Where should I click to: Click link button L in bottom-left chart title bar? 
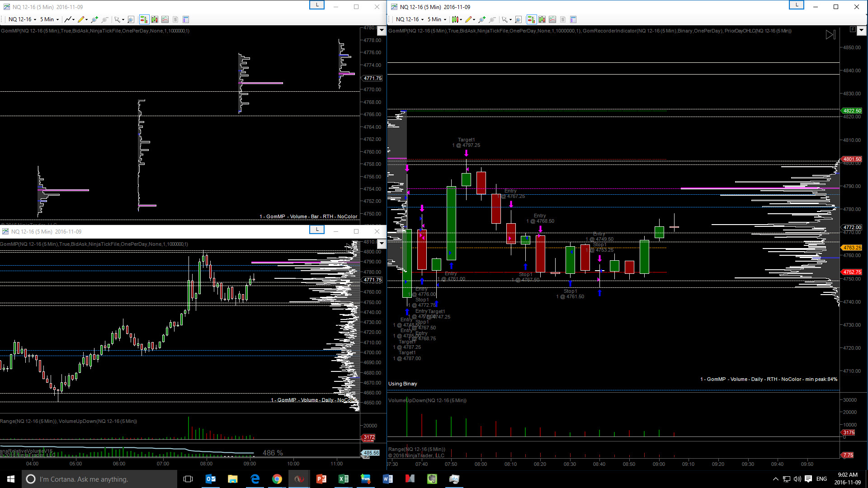pos(317,230)
